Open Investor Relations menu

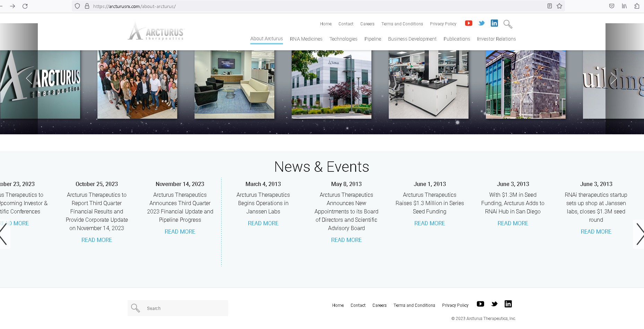pos(496,39)
